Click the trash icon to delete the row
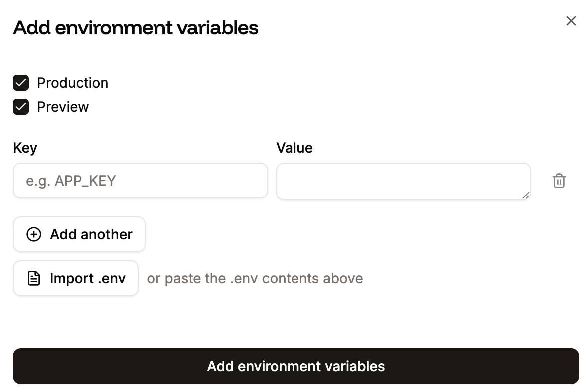588x392 pixels. click(559, 181)
